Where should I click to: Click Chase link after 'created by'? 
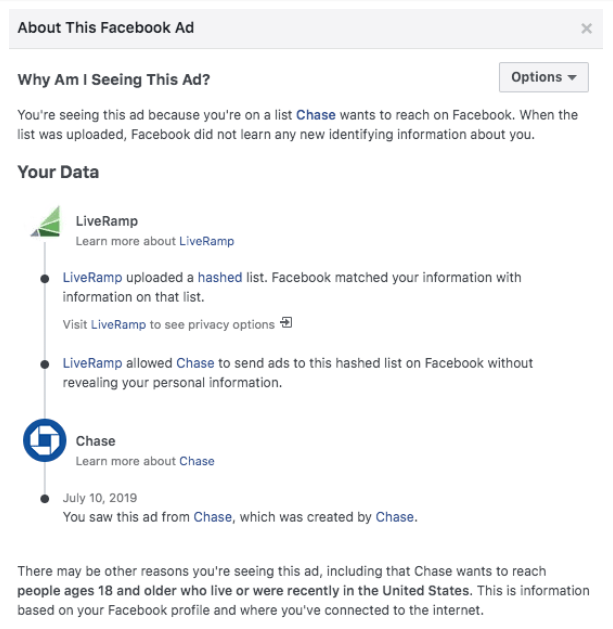click(x=394, y=517)
